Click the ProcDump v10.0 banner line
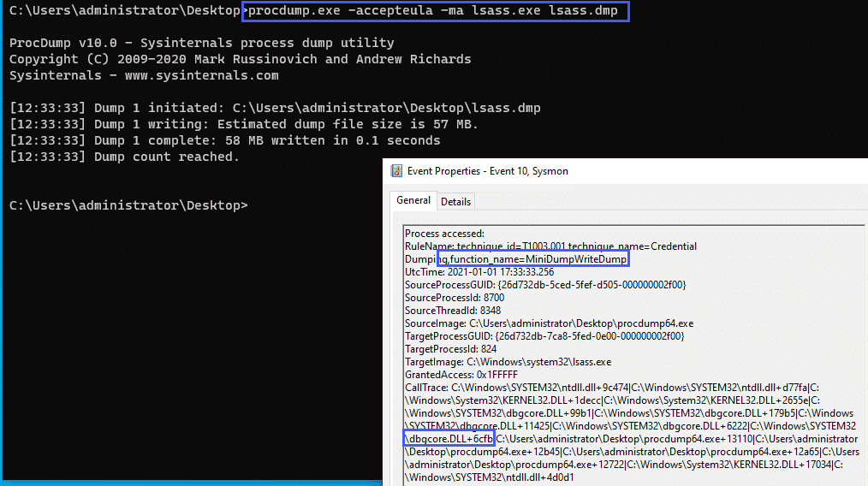 202,43
